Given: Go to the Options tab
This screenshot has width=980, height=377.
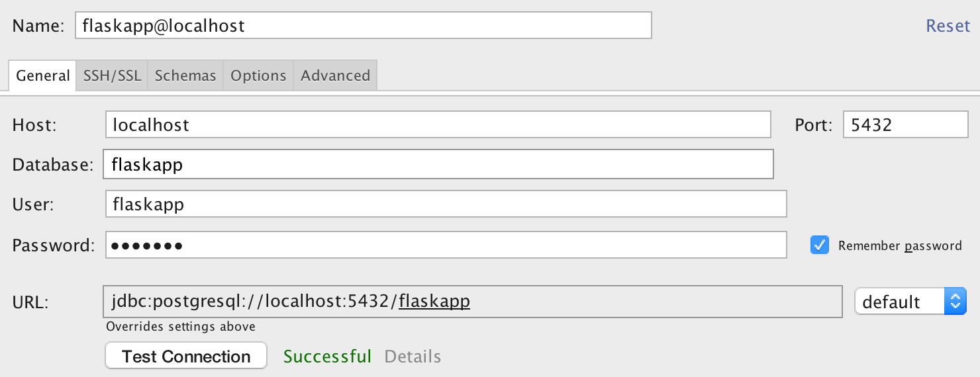Looking at the screenshot, I should [258, 75].
